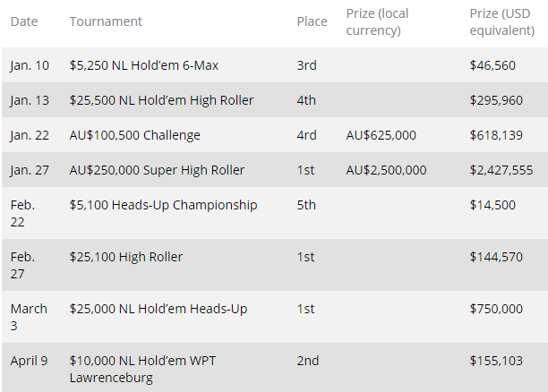
Task: Click the Prize (USD equivalent) header
Action: pos(501,21)
